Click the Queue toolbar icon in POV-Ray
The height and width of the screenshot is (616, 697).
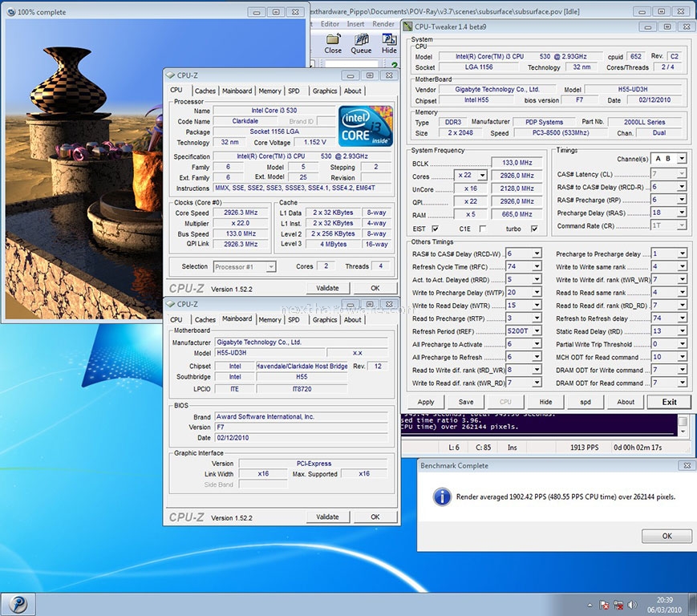pos(361,44)
